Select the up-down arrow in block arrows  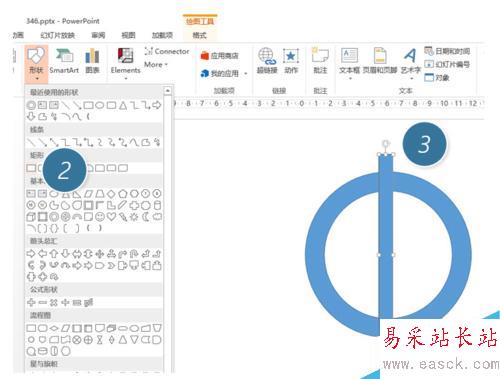(88, 254)
